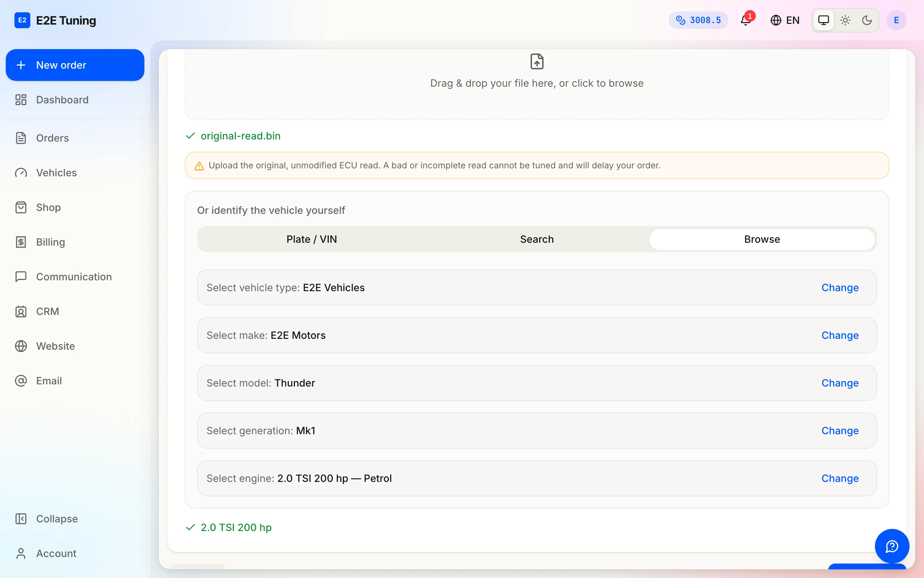This screenshot has width=924, height=578.
Task: Open the help chat floating button
Action: pyautogui.click(x=892, y=546)
